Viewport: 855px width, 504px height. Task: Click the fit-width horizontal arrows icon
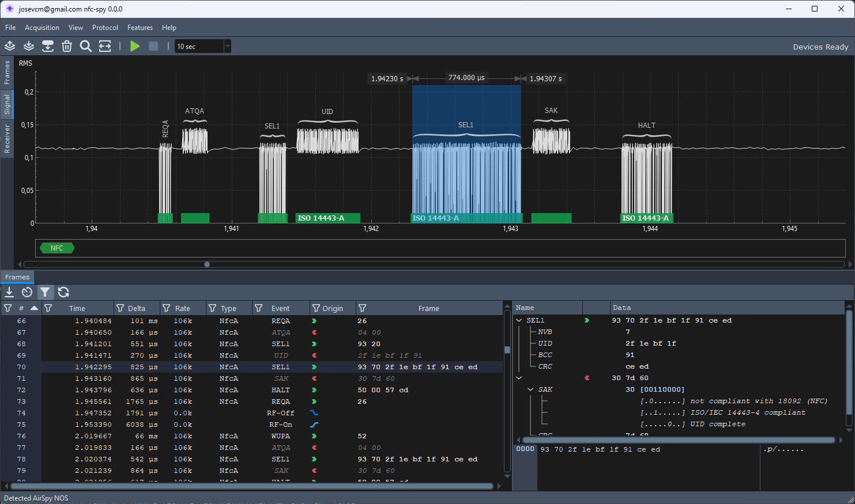(105, 46)
